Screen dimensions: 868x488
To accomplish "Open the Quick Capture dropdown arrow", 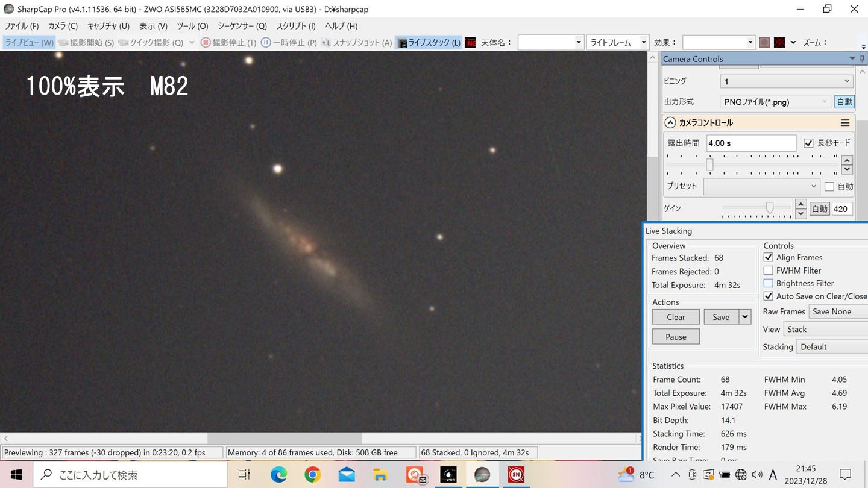I will click(192, 43).
